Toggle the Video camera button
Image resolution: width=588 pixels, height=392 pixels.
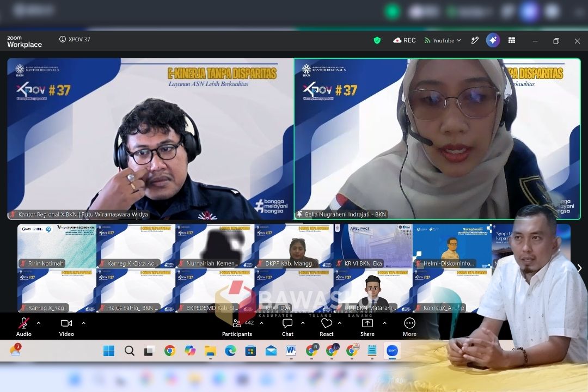pyautogui.click(x=66, y=327)
